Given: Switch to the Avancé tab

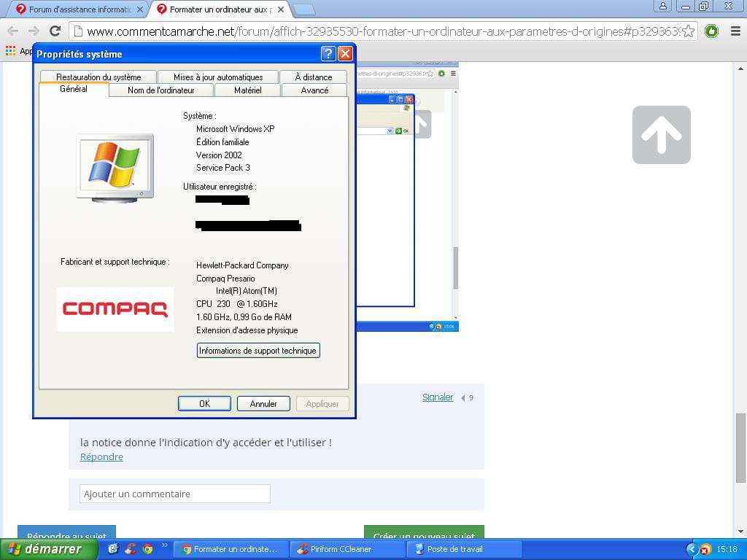Looking at the screenshot, I should (x=314, y=90).
